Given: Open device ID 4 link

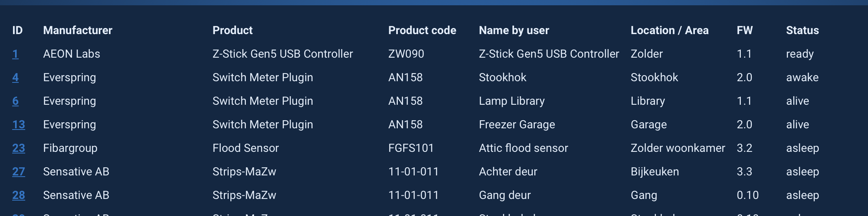Looking at the screenshot, I should click(x=15, y=78).
